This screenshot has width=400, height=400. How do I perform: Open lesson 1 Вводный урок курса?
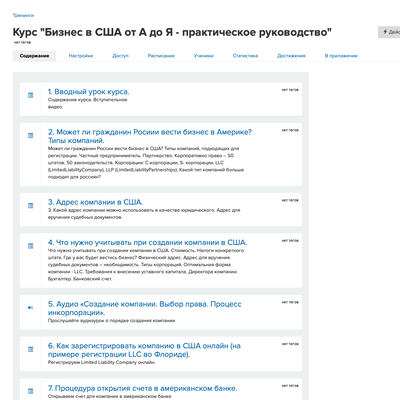point(89,92)
